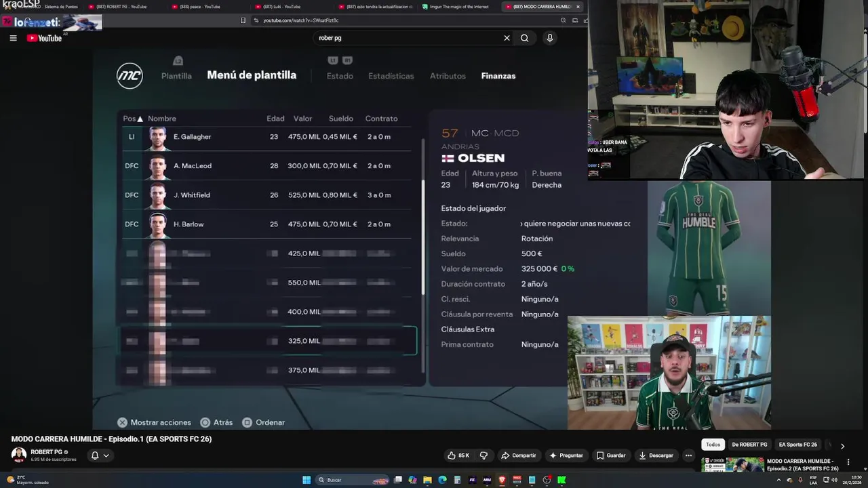The height and width of the screenshot is (488, 868).
Task: Open File Explorer from taskbar
Action: point(427,480)
